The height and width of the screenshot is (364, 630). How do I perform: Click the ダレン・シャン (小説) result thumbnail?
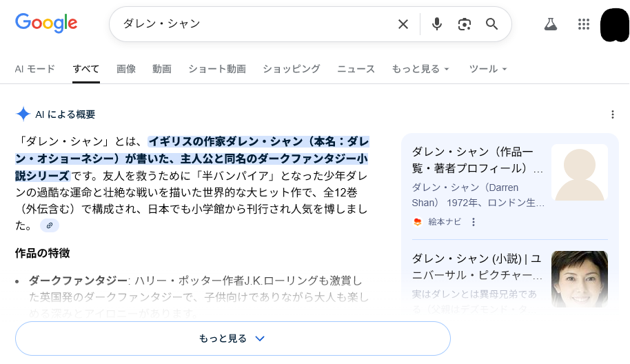click(x=579, y=279)
